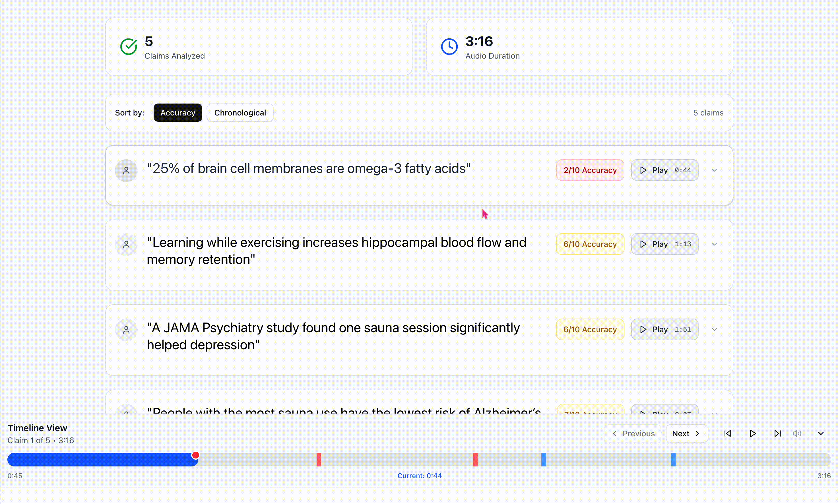Play the omega-3 claim at 0:44

coord(664,170)
